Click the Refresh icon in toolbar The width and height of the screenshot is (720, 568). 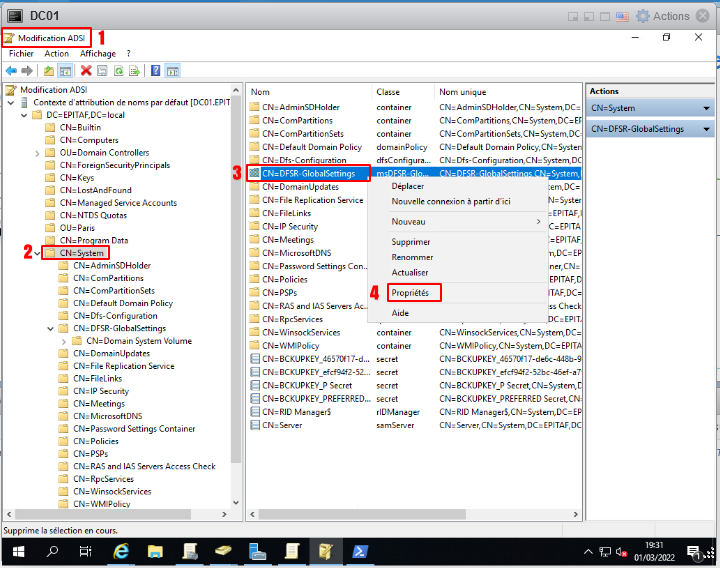point(118,71)
